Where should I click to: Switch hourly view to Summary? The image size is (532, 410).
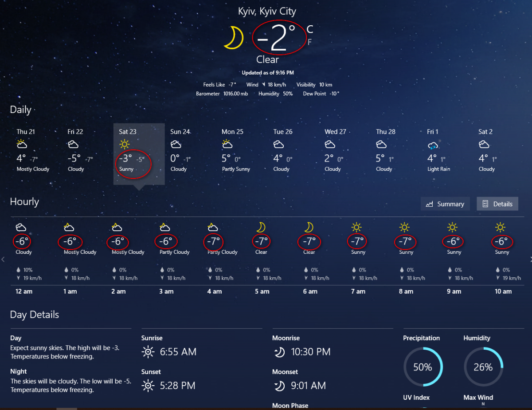(445, 204)
